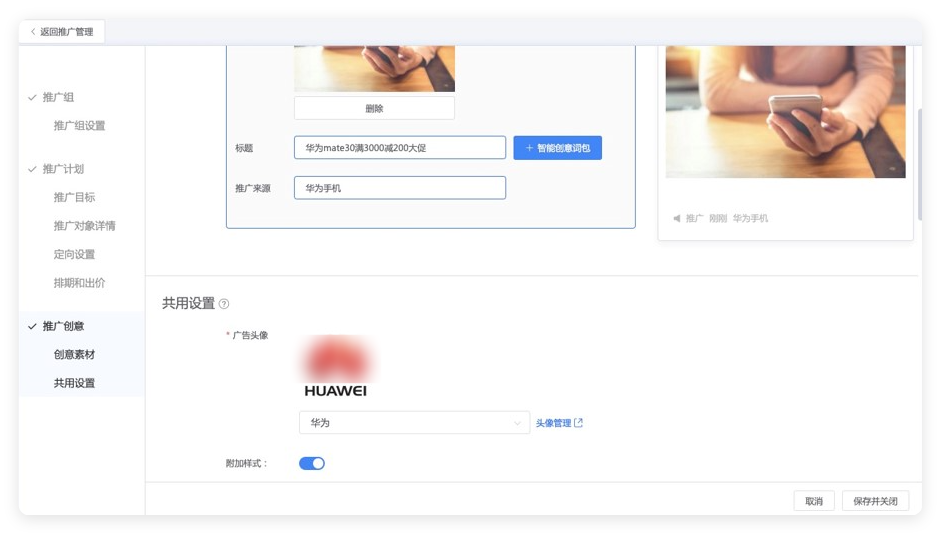Click the speaker icon in the preview
940x533 pixels.
click(677, 218)
